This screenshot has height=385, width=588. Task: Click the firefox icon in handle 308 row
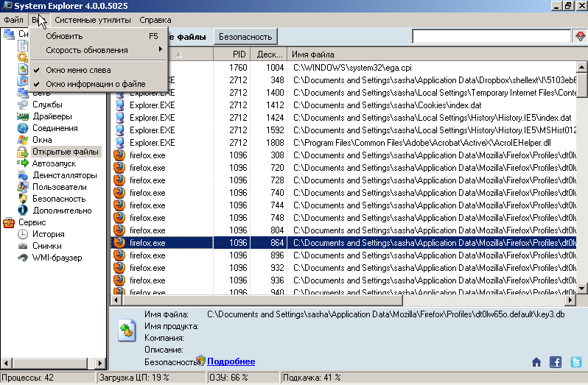tap(119, 155)
